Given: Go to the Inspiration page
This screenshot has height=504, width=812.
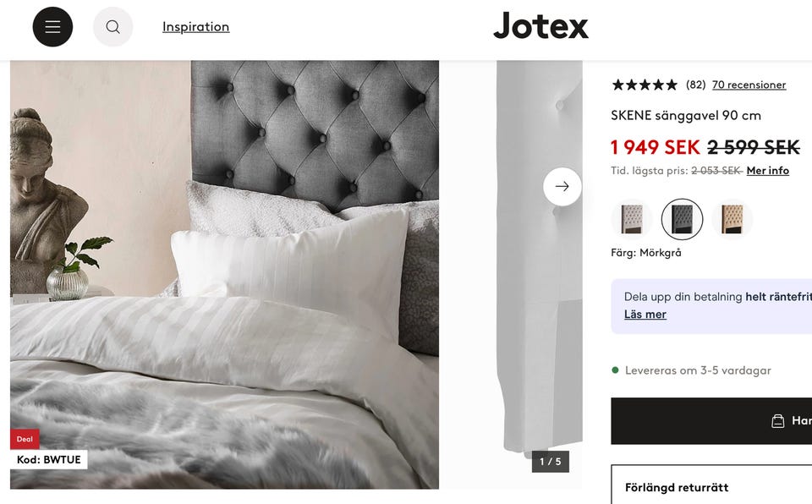Looking at the screenshot, I should (195, 27).
